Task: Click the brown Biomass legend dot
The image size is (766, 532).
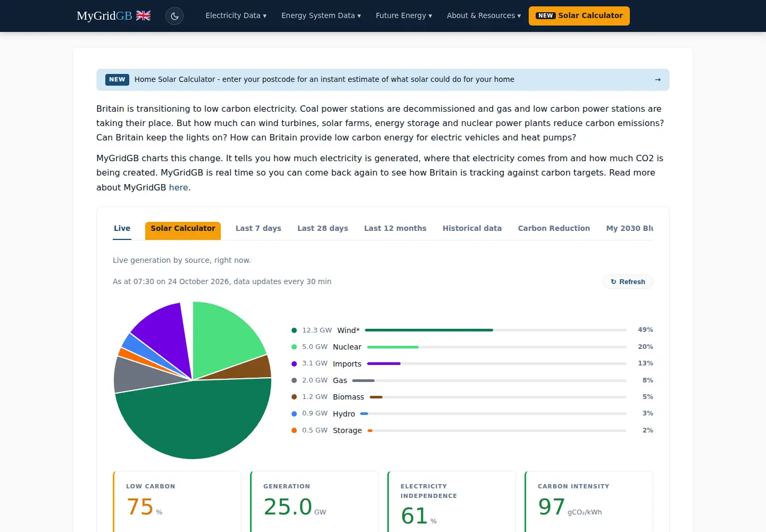Action: (294, 397)
